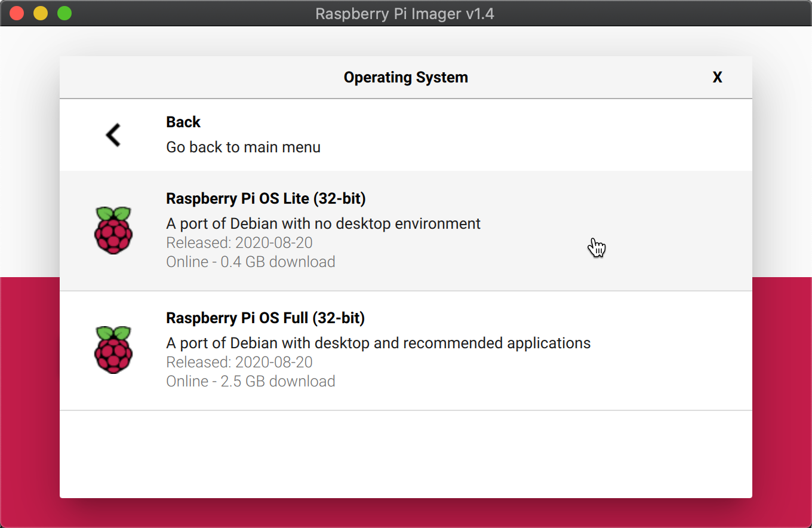Screen dimensions: 812x528
Task: Click 'Online - 0.4 GB download' text
Action: 251,262
